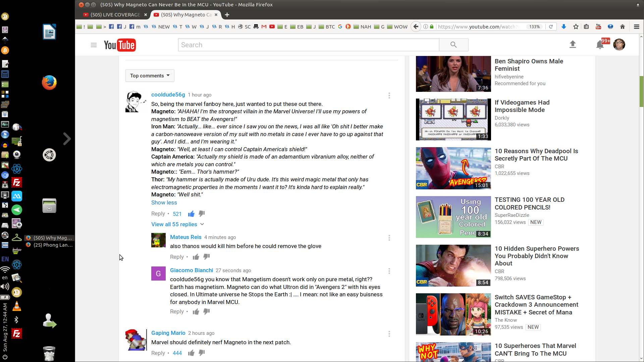Open the notifications bell
The width and height of the screenshot is (644, 362).
(x=600, y=45)
